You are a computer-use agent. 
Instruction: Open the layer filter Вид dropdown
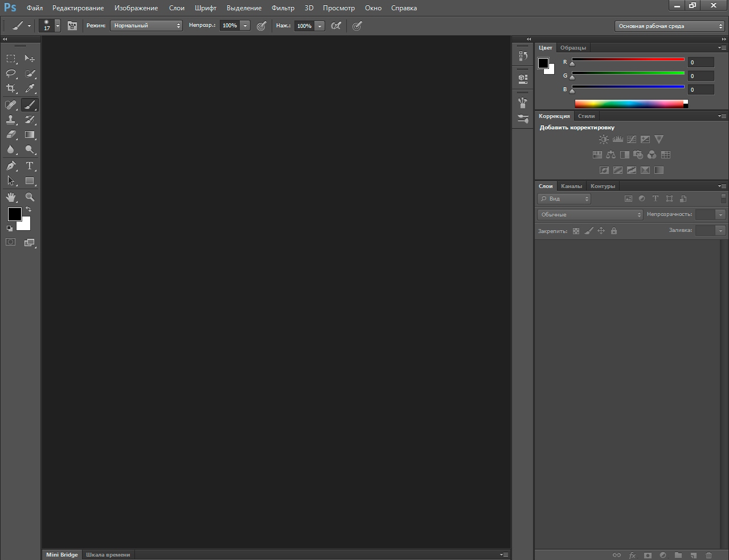point(564,199)
